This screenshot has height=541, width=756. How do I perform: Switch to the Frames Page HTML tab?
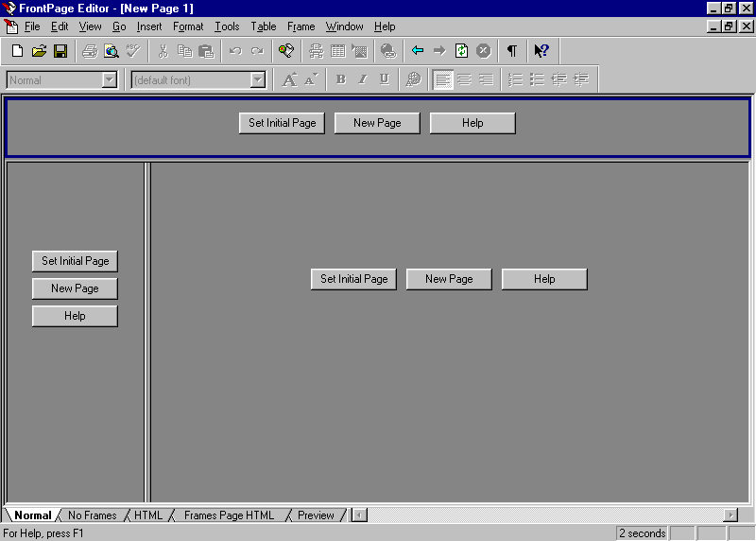229,515
